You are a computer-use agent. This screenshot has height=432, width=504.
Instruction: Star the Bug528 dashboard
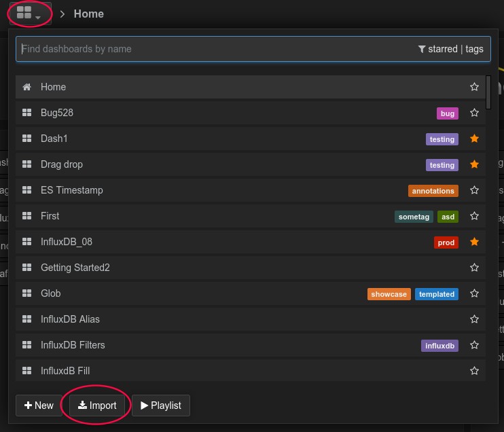click(x=474, y=113)
